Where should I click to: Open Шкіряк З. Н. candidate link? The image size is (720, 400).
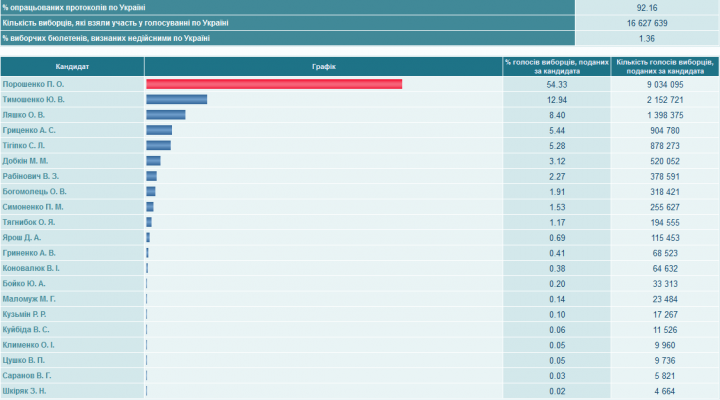point(26,391)
